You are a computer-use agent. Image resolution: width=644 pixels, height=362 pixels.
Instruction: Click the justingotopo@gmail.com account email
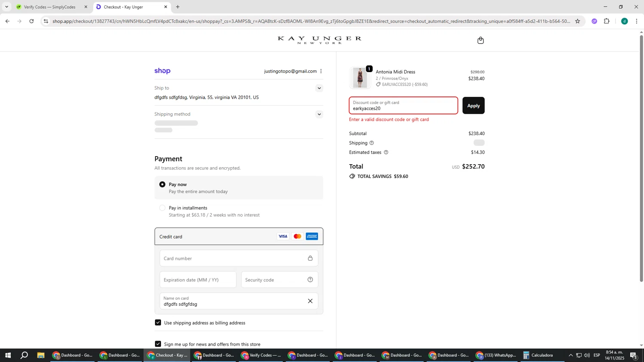point(290,71)
